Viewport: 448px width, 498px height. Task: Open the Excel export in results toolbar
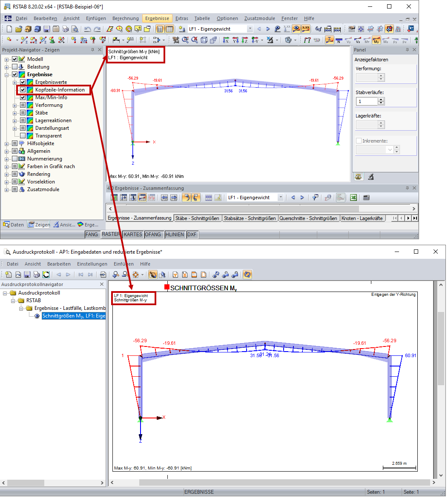tap(353, 197)
